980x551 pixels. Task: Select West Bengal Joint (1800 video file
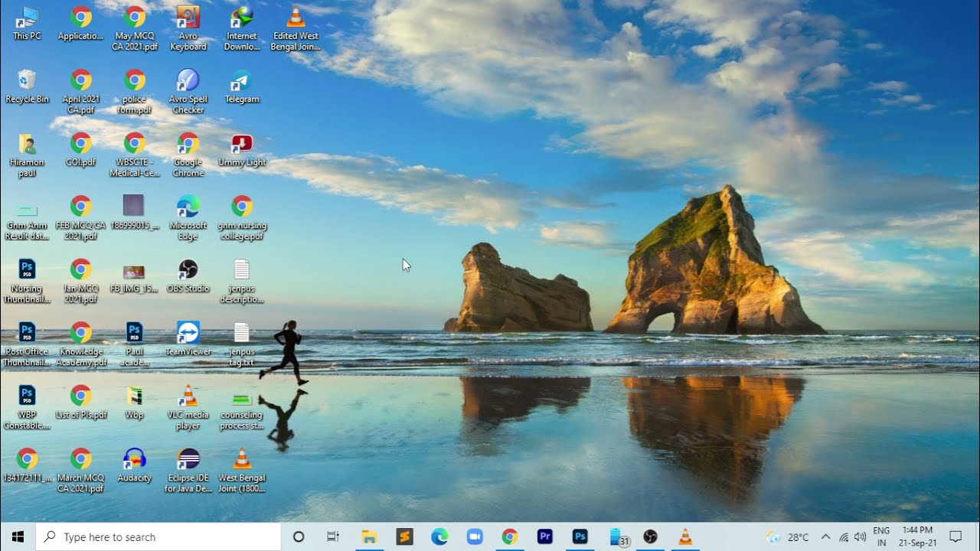242,471
